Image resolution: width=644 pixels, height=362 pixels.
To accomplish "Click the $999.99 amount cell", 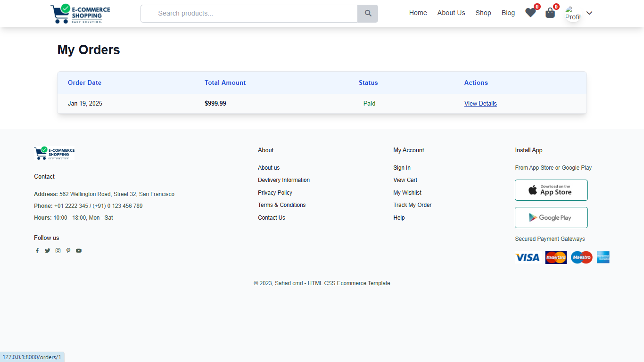I will click(x=215, y=104).
